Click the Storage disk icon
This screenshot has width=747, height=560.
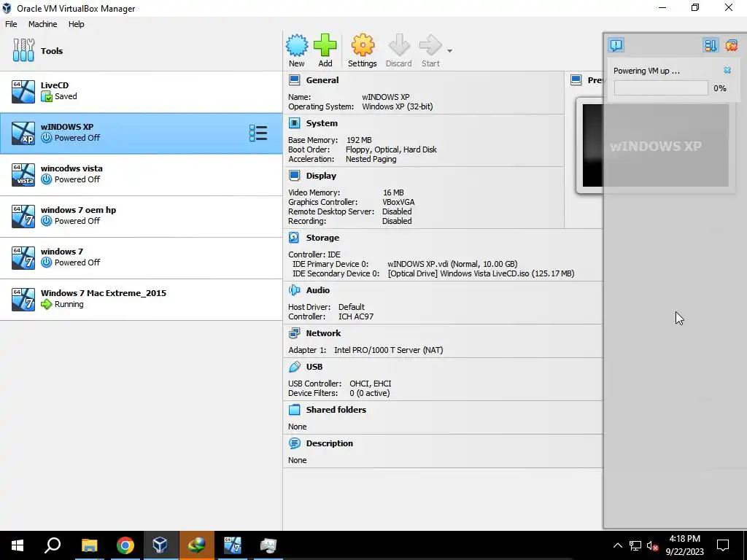tap(295, 238)
